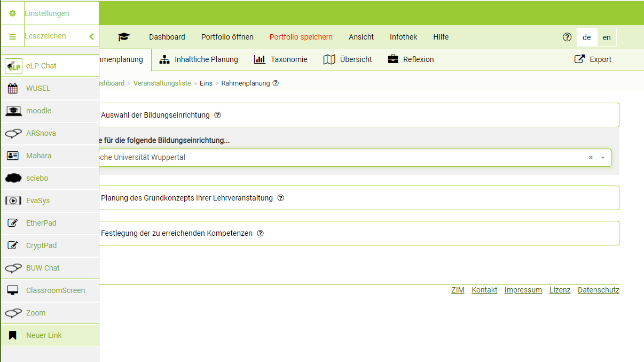The height and width of the screenshot is (362, 644).
Task: Click help icon next to Rahmenplanung breadcrumb
Action: (276, 83)
